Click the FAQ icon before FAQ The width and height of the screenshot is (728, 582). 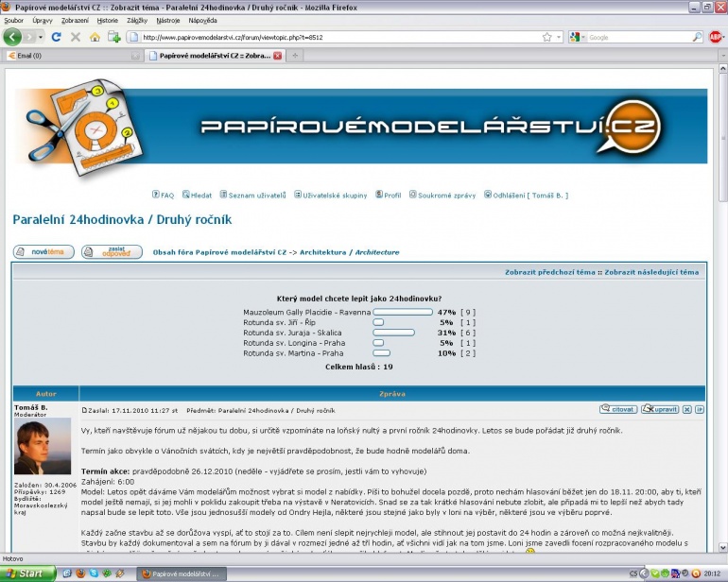(x=156, y=195)
